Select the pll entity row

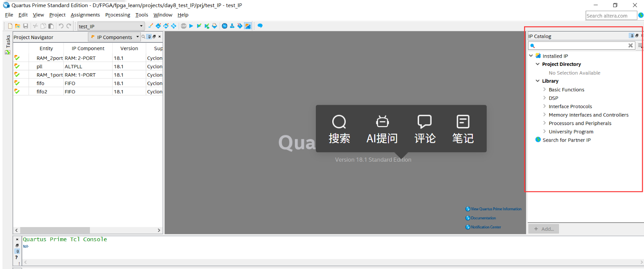coord(88,66)
